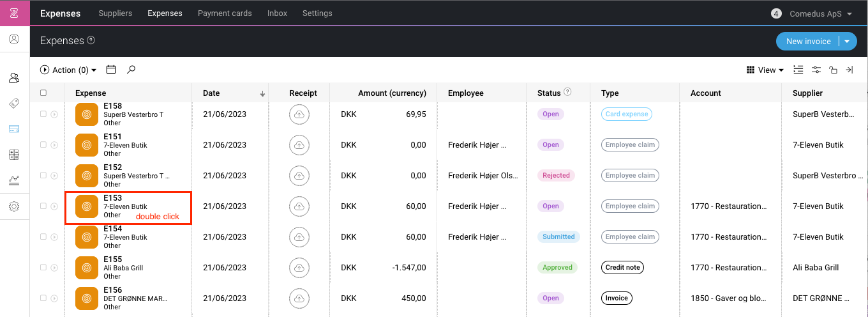Click the search magnifier icon
The image size is (868, 317).
(131, 70)
